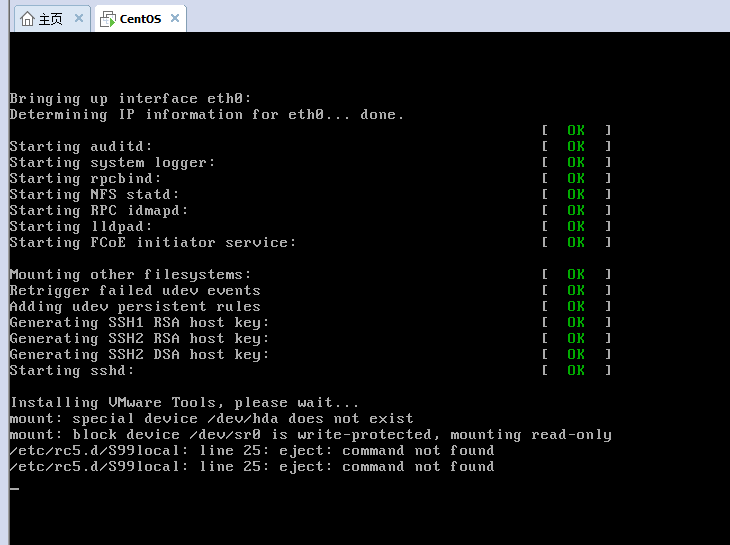Click the home icon on the 主页 tab
Image resolution: width=730 pixels, height=545 pixels.
(27, 19)
